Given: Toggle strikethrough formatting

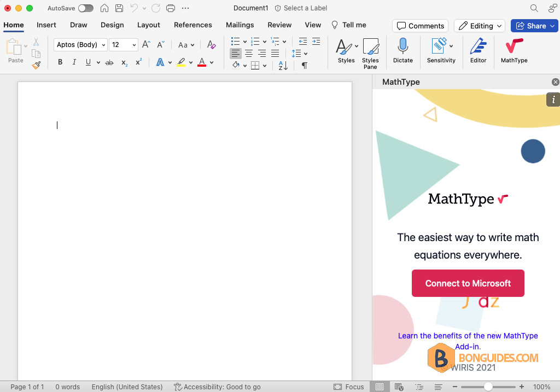Looking at the screenshot, I should (x=109, y=62).
